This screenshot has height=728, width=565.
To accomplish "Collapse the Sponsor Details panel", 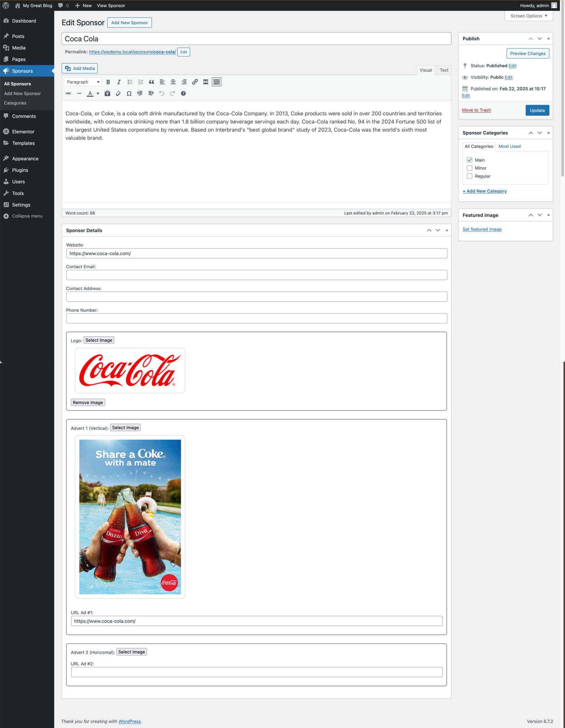I will [447, 230].
